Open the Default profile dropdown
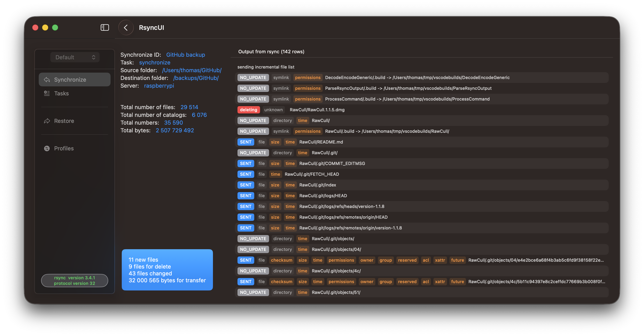 coord(75,57)
